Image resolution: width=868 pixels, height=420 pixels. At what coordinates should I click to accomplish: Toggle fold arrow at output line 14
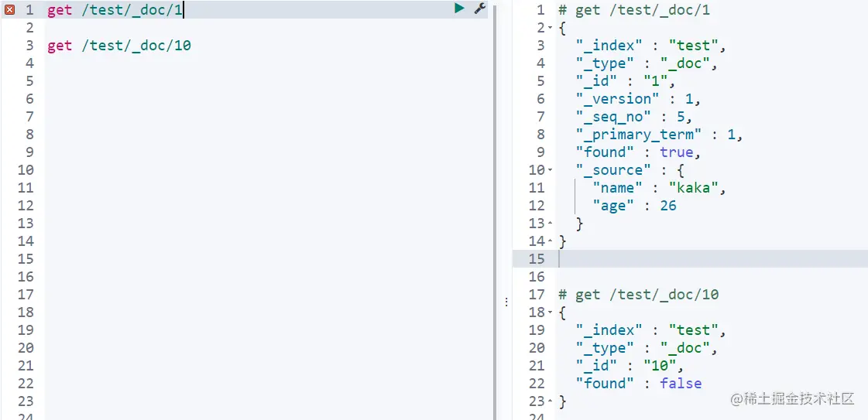(551, 241)
